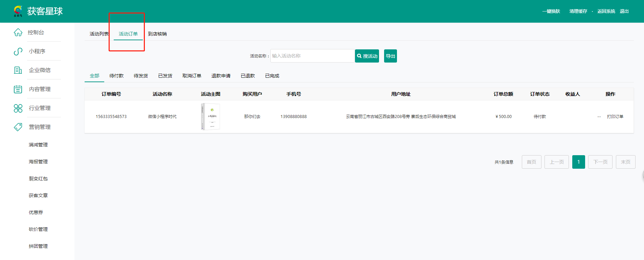Open the activity main image thumbnail
Image resolution: width=644 pixels, height=260 pixels.
click(210, 117)
